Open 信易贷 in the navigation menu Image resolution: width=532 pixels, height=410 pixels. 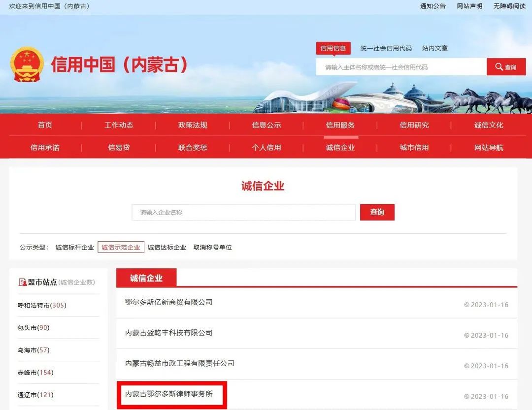coord(119,148)
